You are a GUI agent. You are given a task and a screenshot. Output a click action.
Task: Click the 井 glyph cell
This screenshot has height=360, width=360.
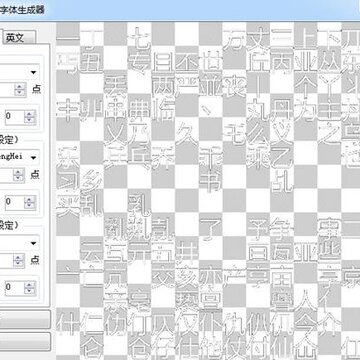tap(187, 251)
